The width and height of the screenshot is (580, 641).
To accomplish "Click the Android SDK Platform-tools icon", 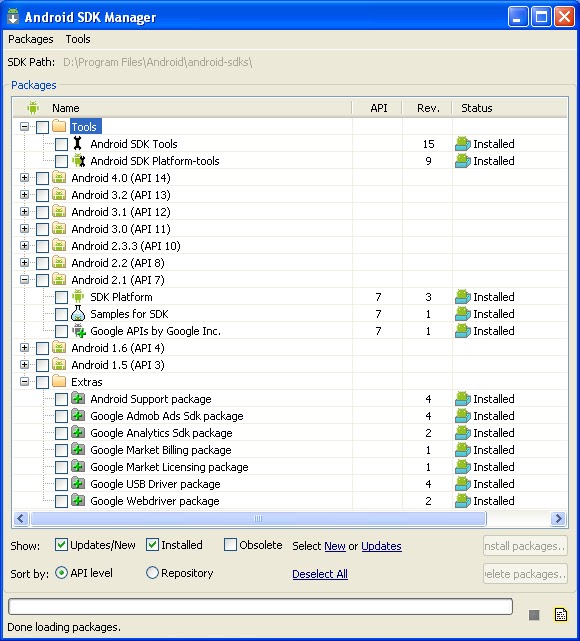I will point(78,161).
